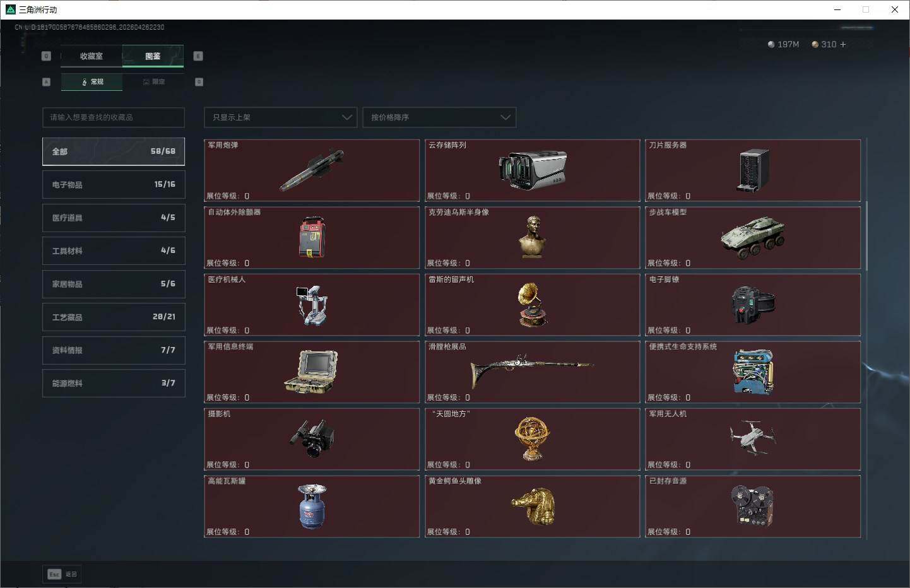Select the 云存储阵列 storage array icon
Image resolution: width=910 pixels, height=588 pixels.
(532, 170)
